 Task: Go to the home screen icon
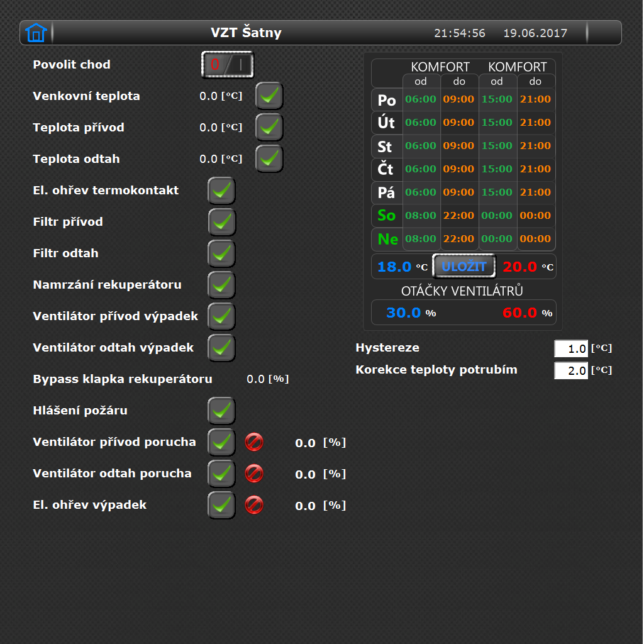[x=36, y=33]
